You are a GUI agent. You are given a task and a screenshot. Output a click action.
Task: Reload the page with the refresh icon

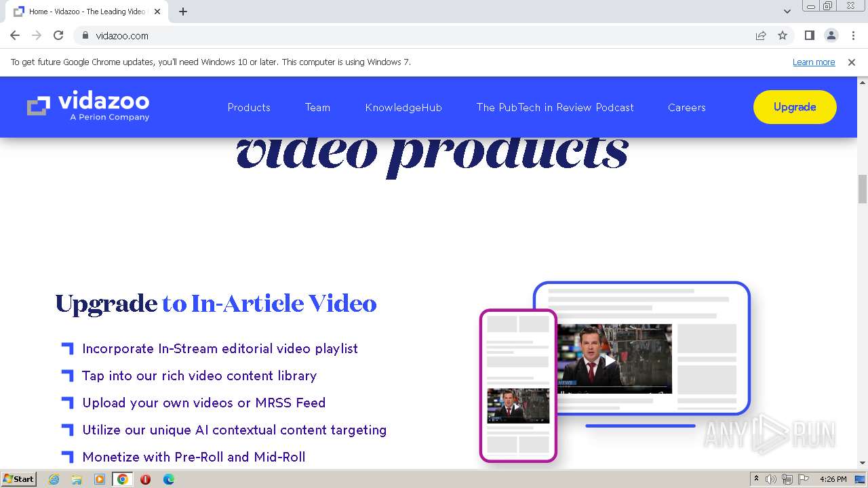(x=58, y=35)
